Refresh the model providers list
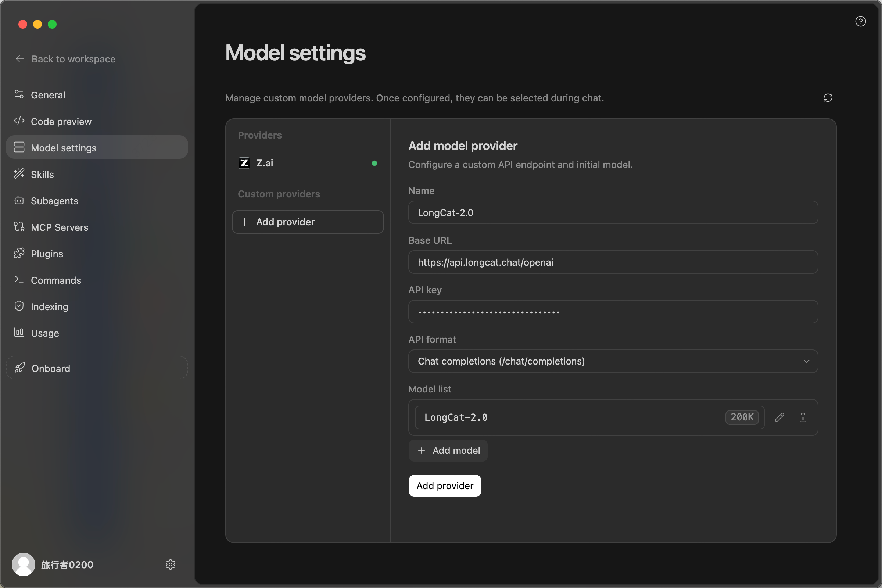 pos(828,98)
